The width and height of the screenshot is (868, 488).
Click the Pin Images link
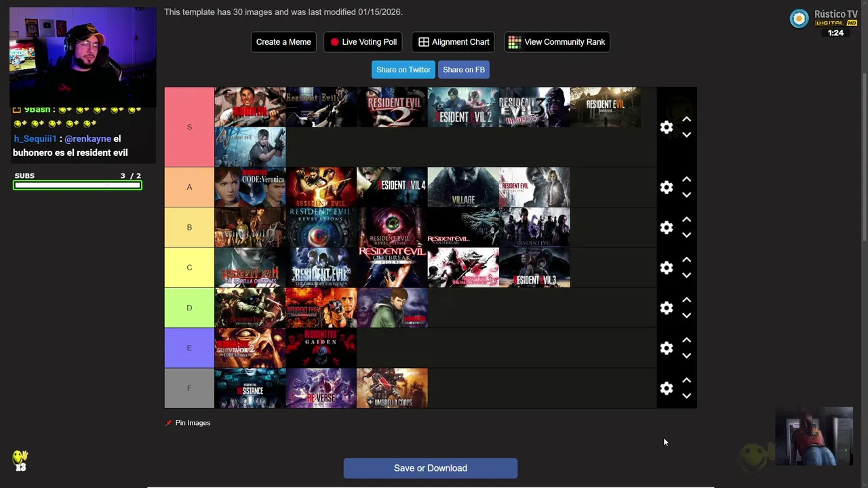pyautogui.click(x=193, y=423)
